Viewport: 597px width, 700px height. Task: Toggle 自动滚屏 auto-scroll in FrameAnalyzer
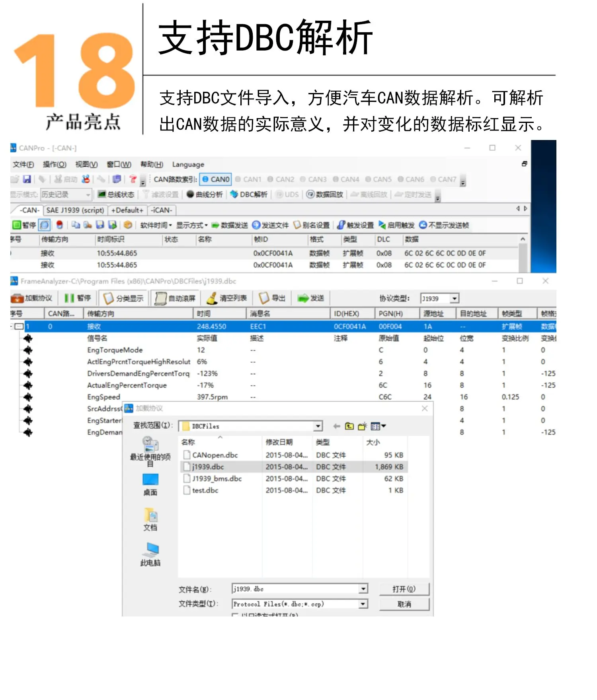click(176, 298)
